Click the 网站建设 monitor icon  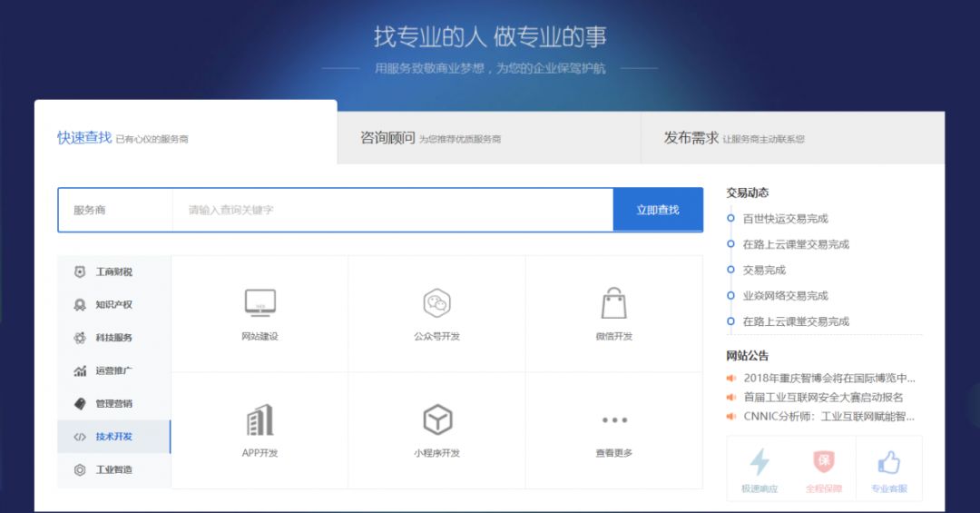tap(260, 302)
